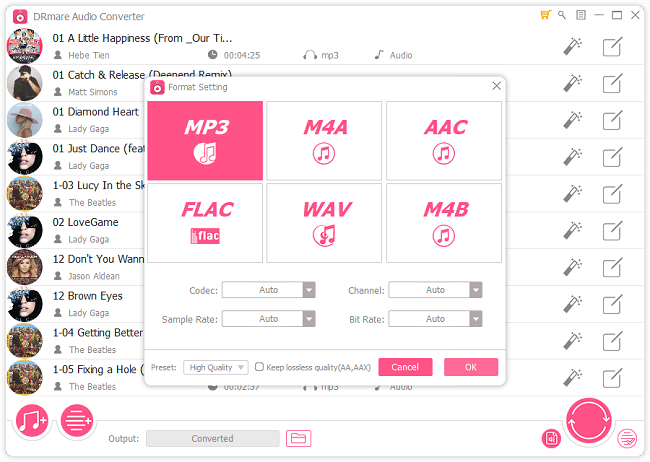Click edit tag icon for first track
The height and width of the screenshot is (462, 650).
click(x=613, y=46)
